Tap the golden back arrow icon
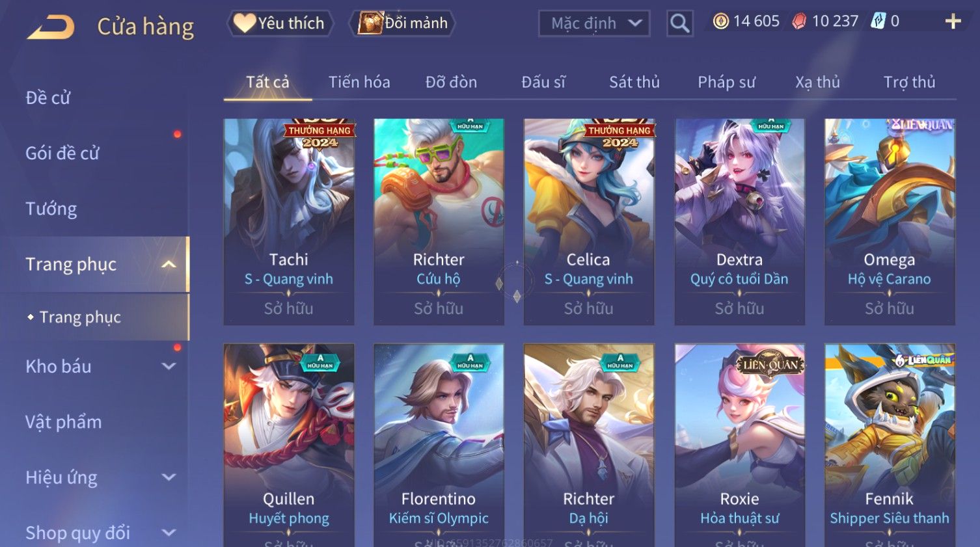The height and width of the screenshot is (547, 980). coord(51,27)
